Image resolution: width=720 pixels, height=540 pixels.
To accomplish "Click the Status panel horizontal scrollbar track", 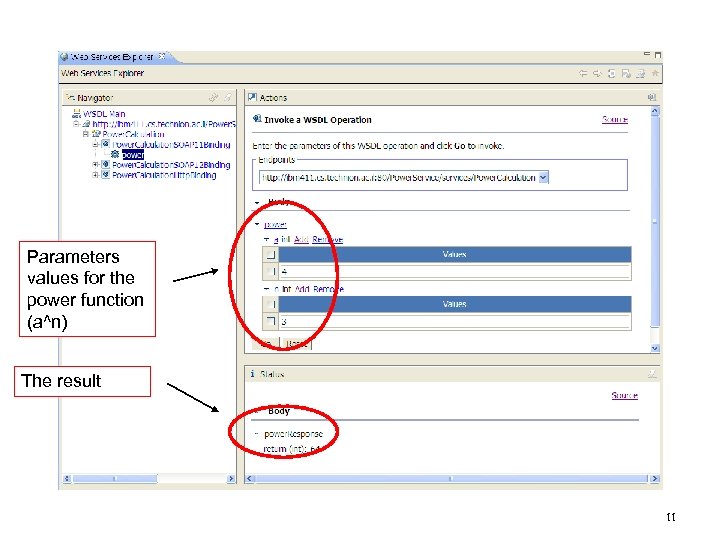I will [x=451, y=478].
